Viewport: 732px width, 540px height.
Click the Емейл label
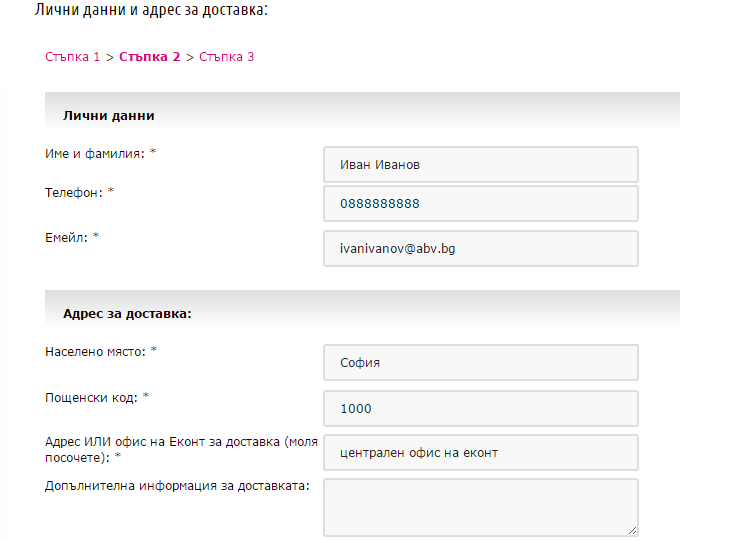point(72,238)
